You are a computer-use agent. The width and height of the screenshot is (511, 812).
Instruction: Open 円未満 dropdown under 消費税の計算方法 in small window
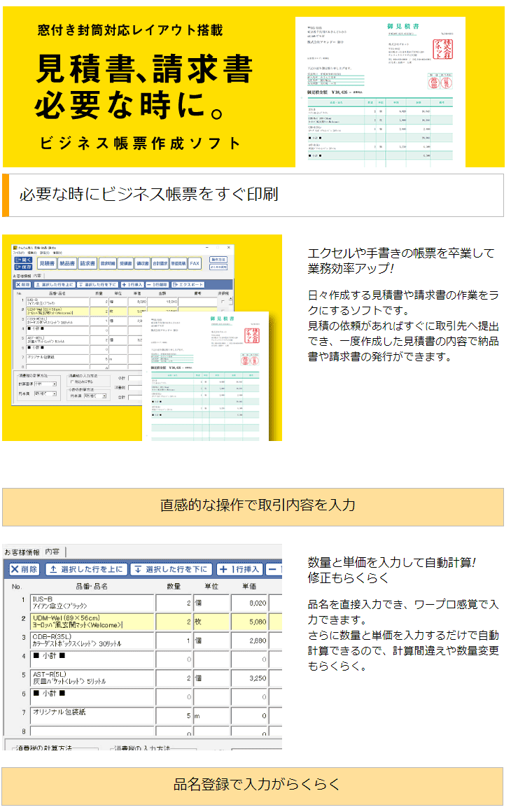(x=45, y=393)
